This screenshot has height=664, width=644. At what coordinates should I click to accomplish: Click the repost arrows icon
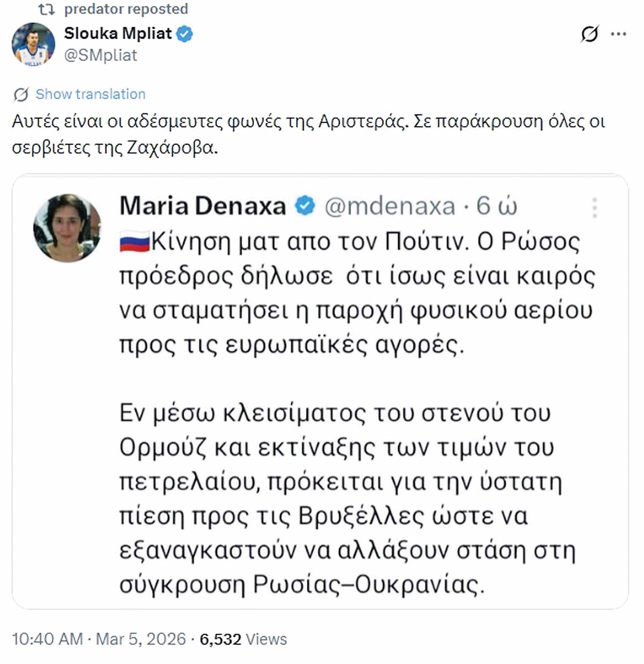point(46,9)
